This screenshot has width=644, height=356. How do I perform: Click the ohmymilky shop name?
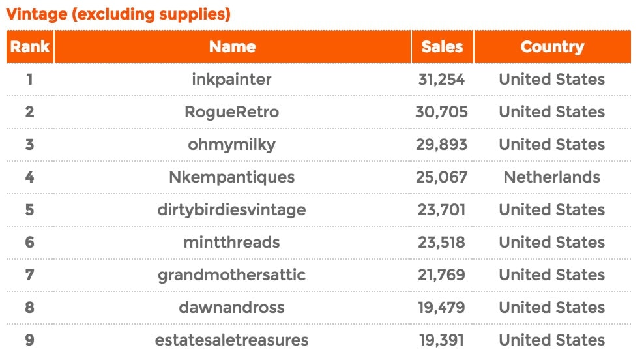(231, 145)
